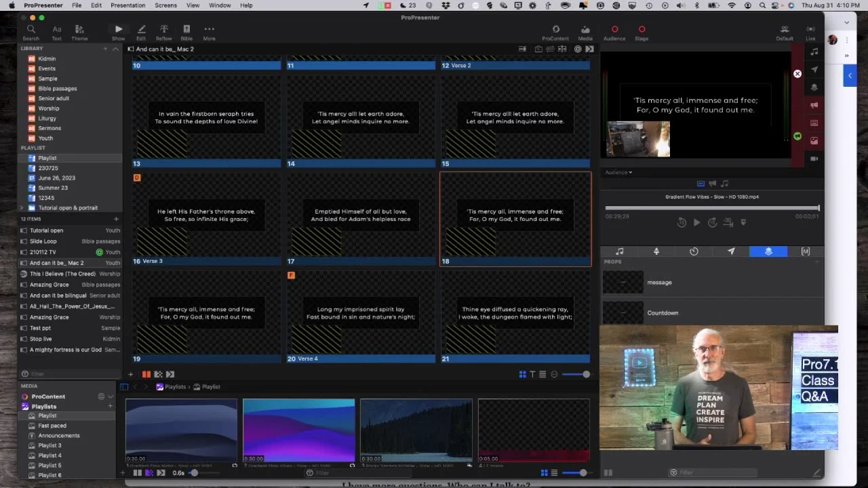Expand the Tutorial open & portrait playlist

pos(22,208)
